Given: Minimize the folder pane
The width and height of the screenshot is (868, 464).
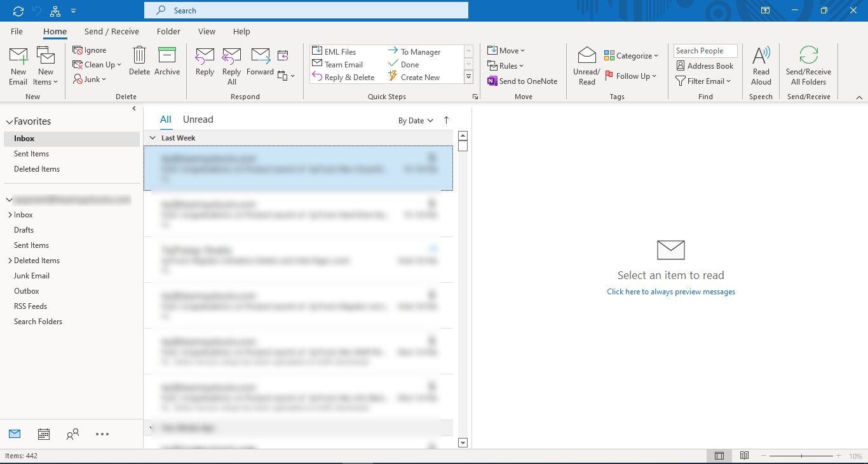Looking at the screenshot, I should click(x=133, y=109).
